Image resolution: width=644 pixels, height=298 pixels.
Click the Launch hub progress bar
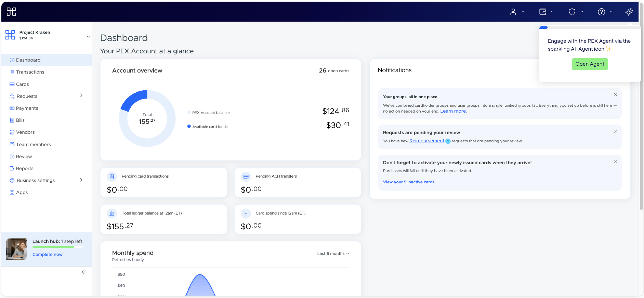[57, 247]
